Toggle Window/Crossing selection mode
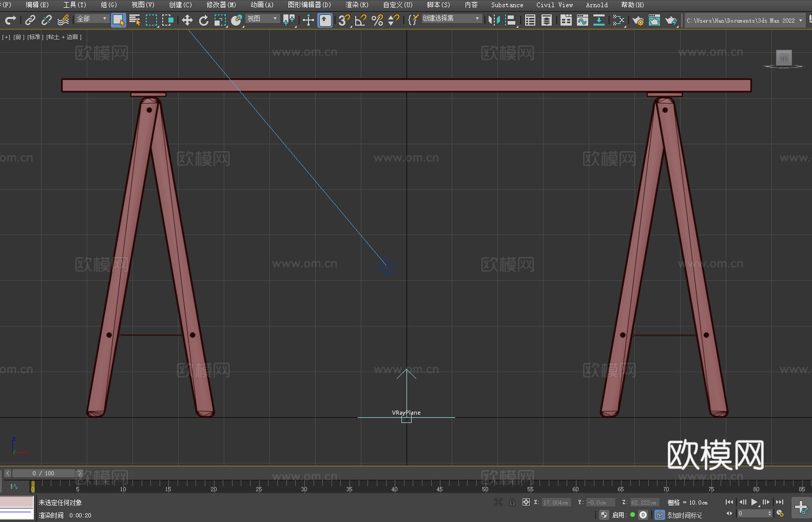The image size is (812, 522). tap(168, 20)
